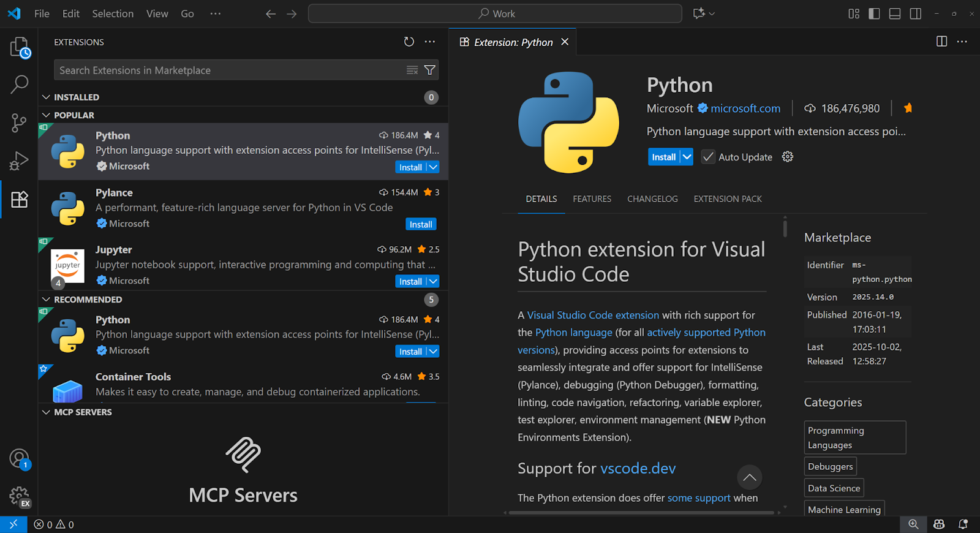The width and height of the screenshot is (980, 533).
Task: Toggle the Auto Update checkbox
Action: pos(708,157)
